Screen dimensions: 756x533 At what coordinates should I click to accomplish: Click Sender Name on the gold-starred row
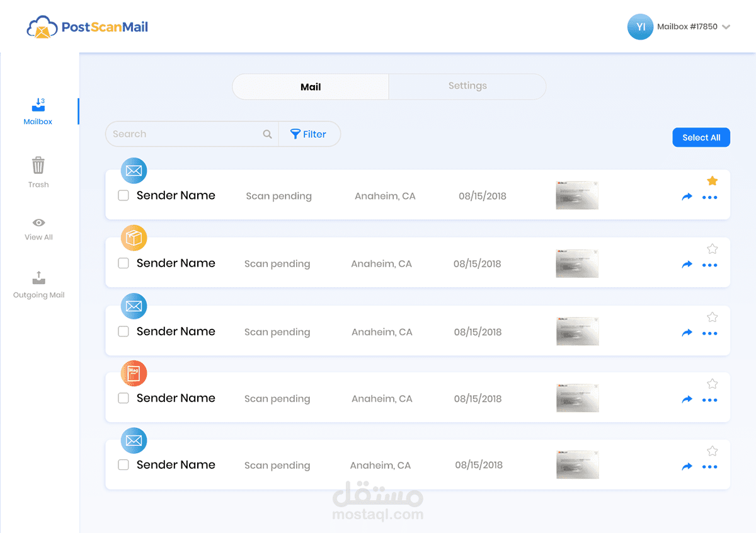[x=176, y=196]
